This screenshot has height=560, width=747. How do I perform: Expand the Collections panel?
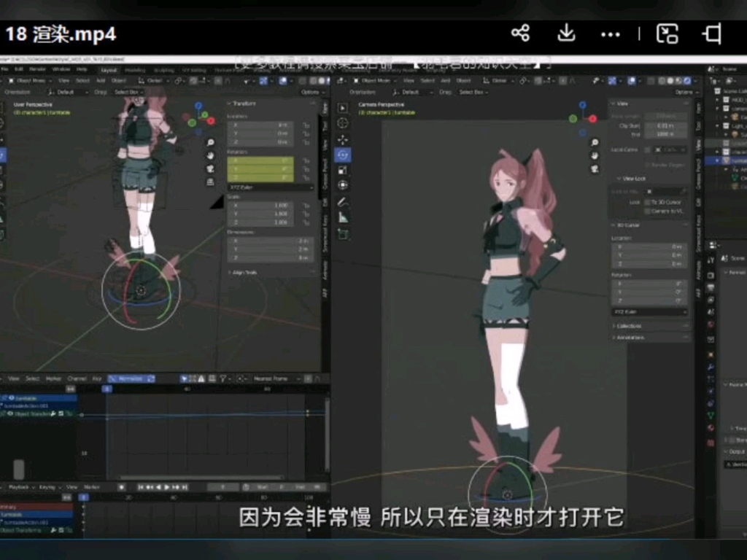coord(628,326)
